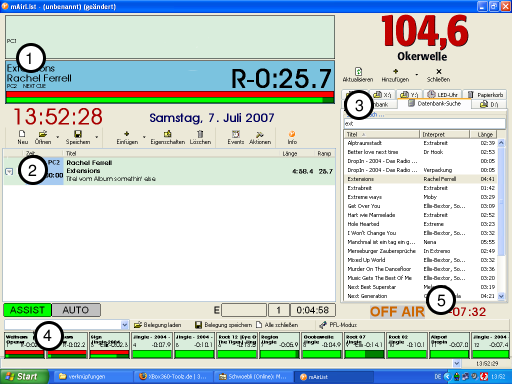Select 'Hole Hearted' by Extreme
512x384 pixels.
pyautogui.click(x=421, y=224)
